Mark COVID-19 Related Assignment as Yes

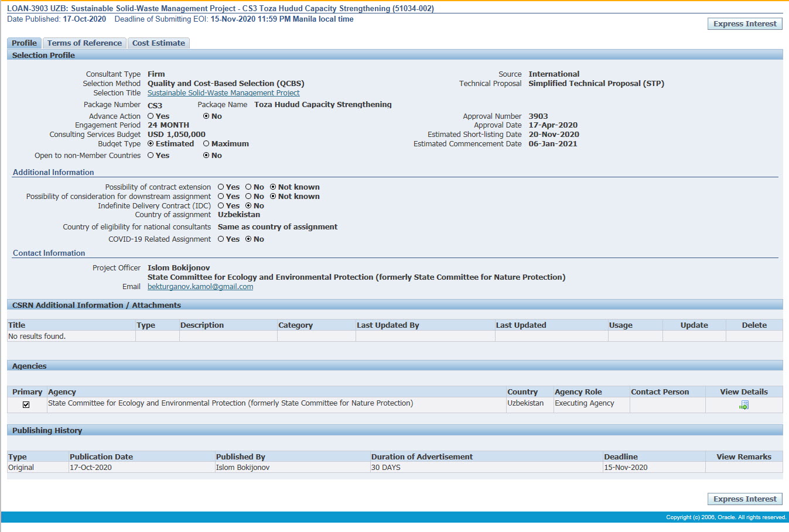[221, 239]
